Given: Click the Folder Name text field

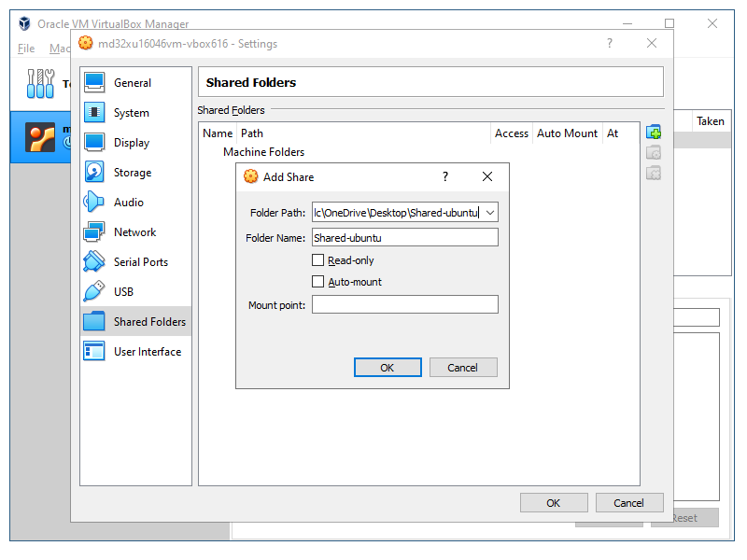Looking at the screenshot, I should pyautogui.click(x=404, y=237).
